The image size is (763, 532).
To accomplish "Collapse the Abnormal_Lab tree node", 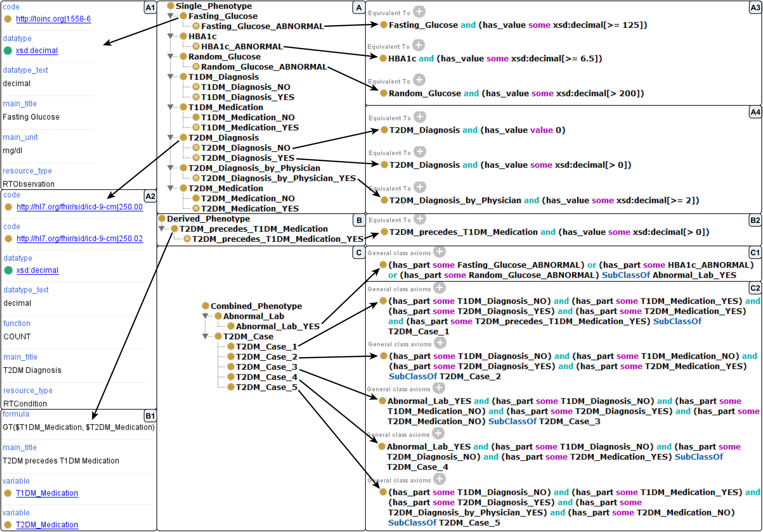I will [205, 316].
